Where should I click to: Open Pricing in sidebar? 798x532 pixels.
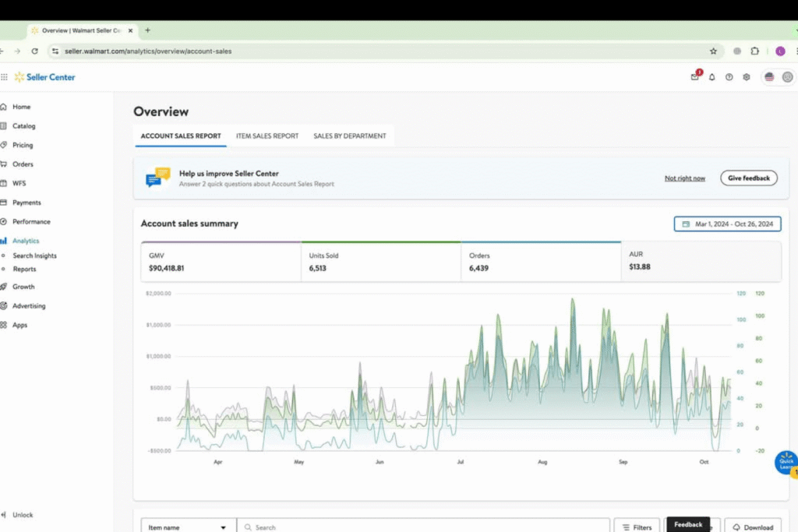[x=23, y=145]
